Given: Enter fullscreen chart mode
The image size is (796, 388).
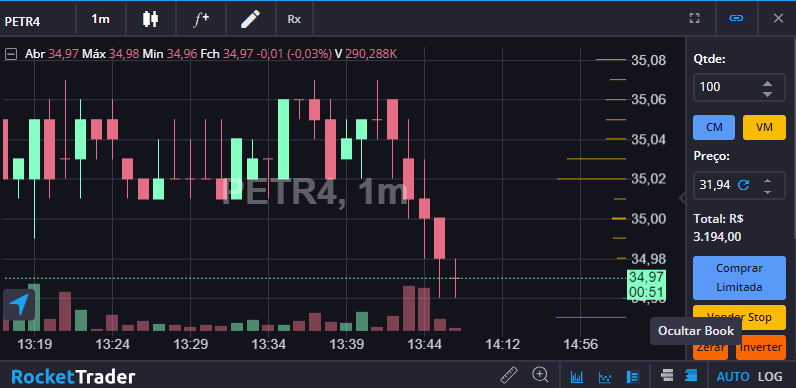Looking at the screenshot, I should [694, 18].
